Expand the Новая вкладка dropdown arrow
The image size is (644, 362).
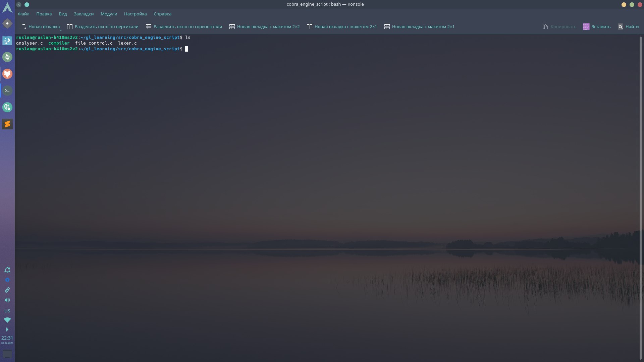[x=61, y=30]
